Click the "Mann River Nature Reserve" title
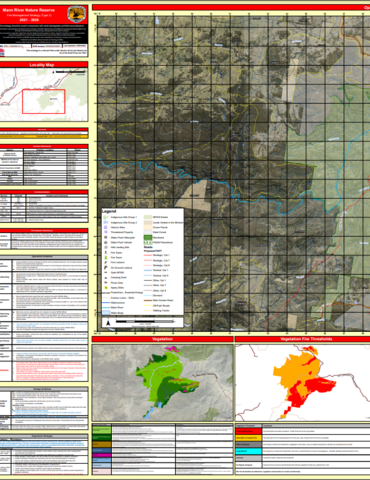Viewport: 370px width, 480px height. click(29, 10)
